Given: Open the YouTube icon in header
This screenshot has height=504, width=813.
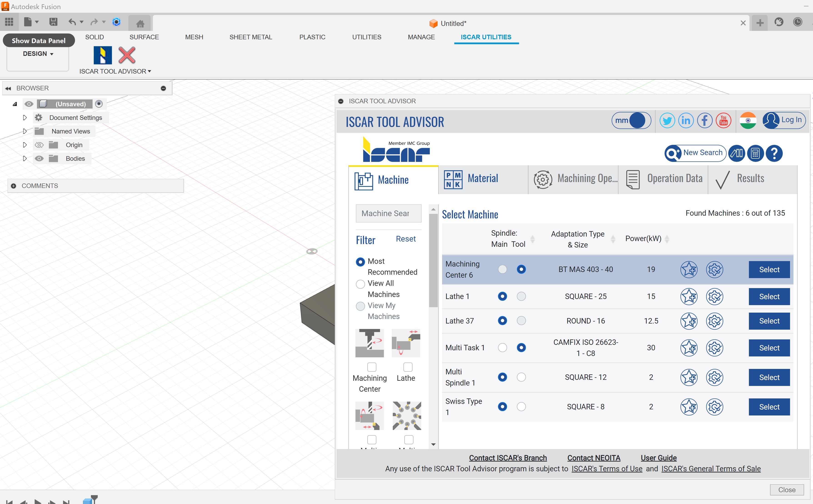Looking at the screenshot, I should 723,120.
